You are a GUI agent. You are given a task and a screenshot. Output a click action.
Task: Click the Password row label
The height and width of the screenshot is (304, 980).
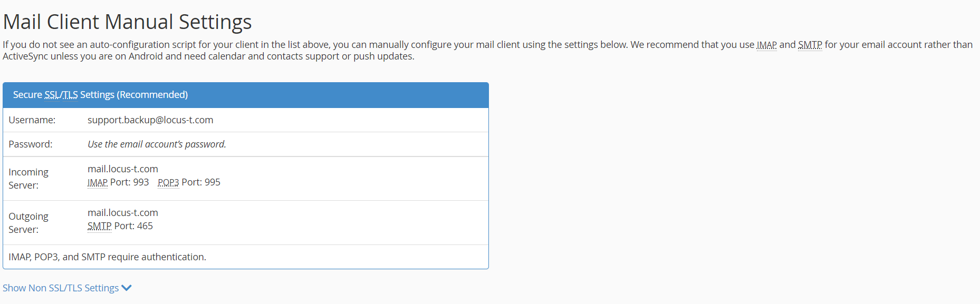click(31, 144)
